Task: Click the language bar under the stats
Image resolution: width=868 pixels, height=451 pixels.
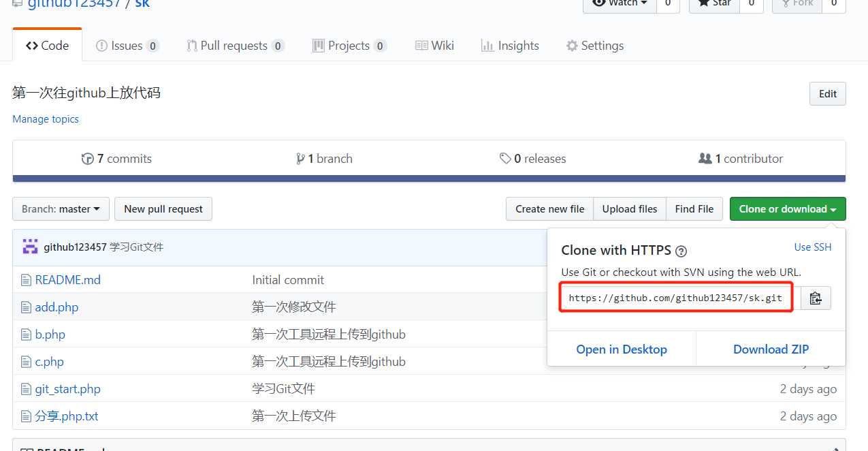Action: 429,179
